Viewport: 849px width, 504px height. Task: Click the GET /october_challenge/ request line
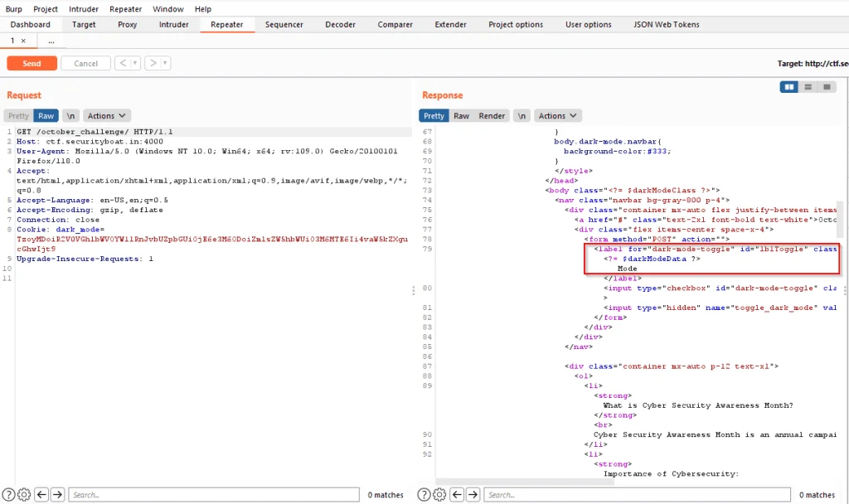95,132
